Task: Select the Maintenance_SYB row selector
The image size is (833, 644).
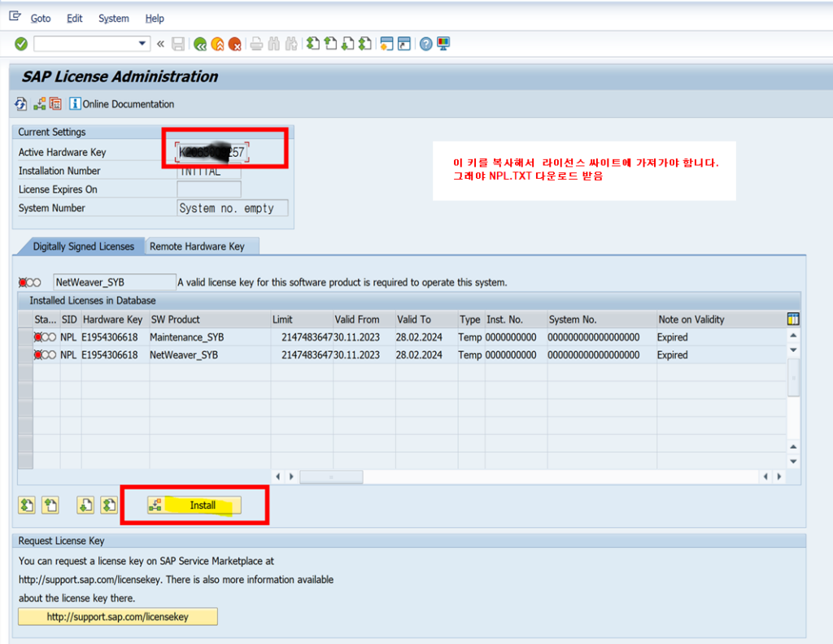Action: click(25, 337)
